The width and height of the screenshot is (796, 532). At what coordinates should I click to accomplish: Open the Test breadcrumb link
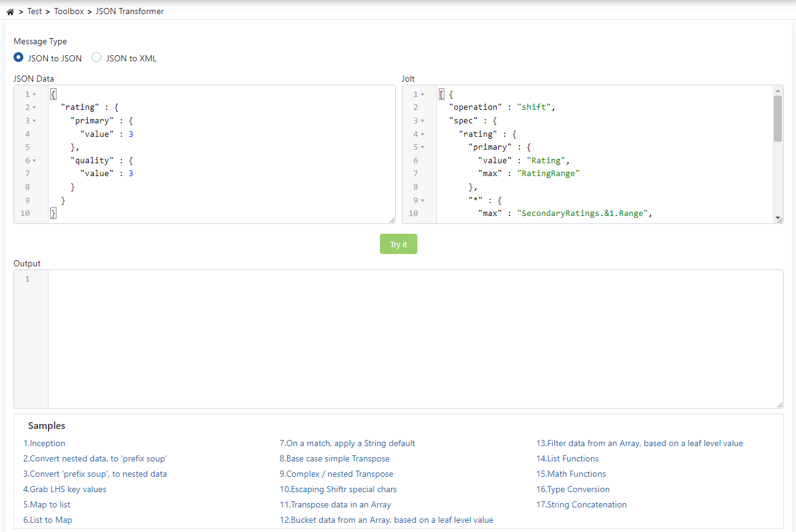[x=34, y=10]
